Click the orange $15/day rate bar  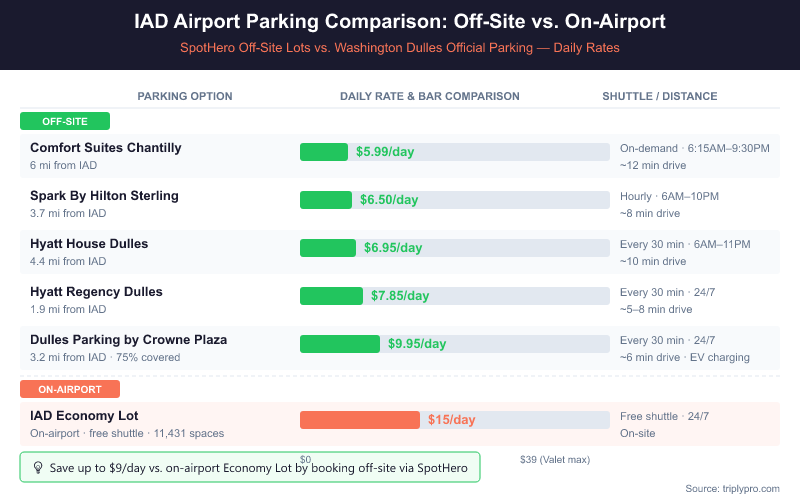click(360, 420)
